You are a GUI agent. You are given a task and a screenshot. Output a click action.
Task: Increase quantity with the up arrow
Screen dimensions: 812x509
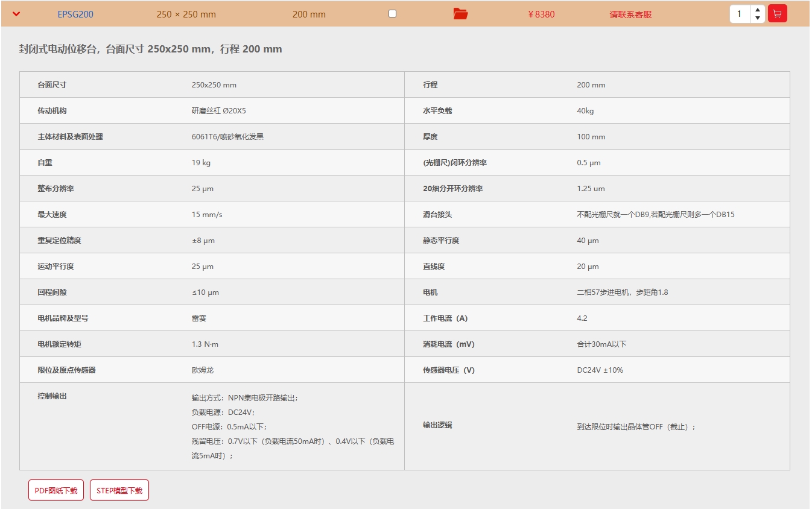[x=758, y=10]
